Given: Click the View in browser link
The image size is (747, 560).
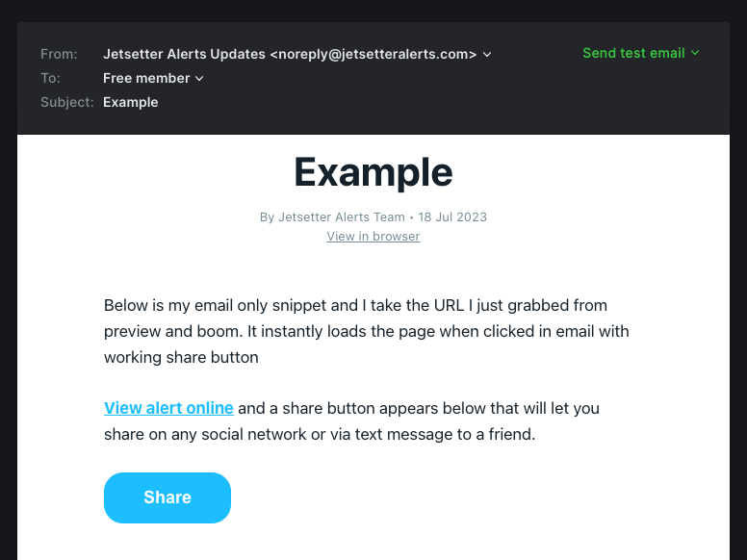Looking at the screenshot, I should click(x=373, y=236).
